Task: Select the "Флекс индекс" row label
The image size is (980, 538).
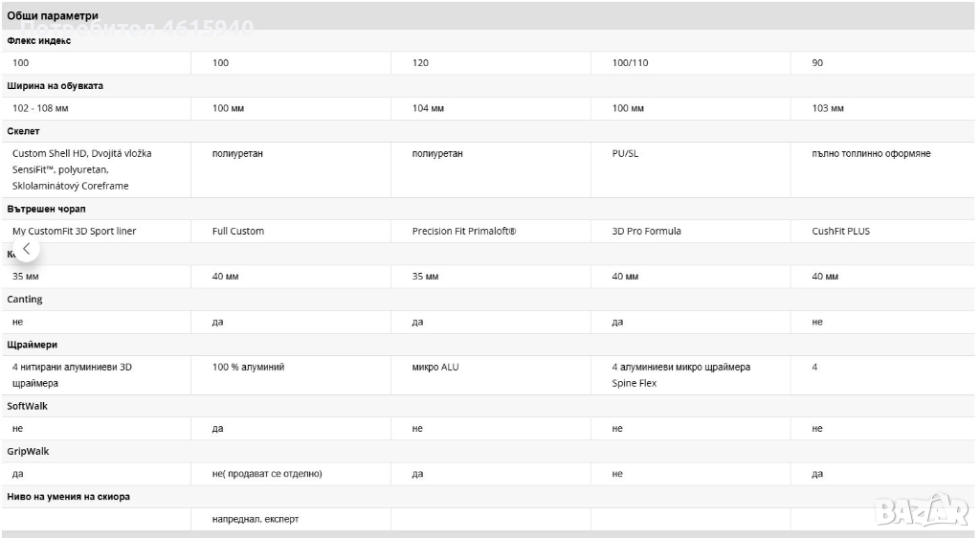Action: [39, 40]
